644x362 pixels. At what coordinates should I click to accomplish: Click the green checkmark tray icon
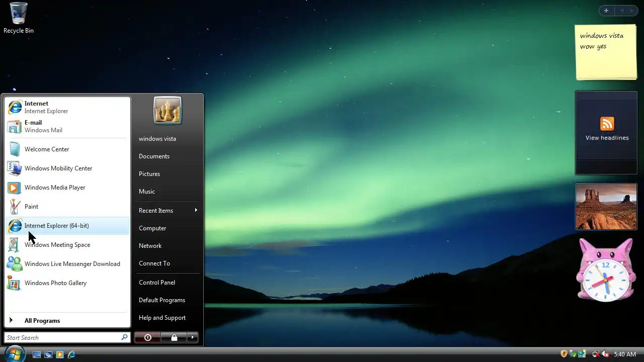click(574, 354)
